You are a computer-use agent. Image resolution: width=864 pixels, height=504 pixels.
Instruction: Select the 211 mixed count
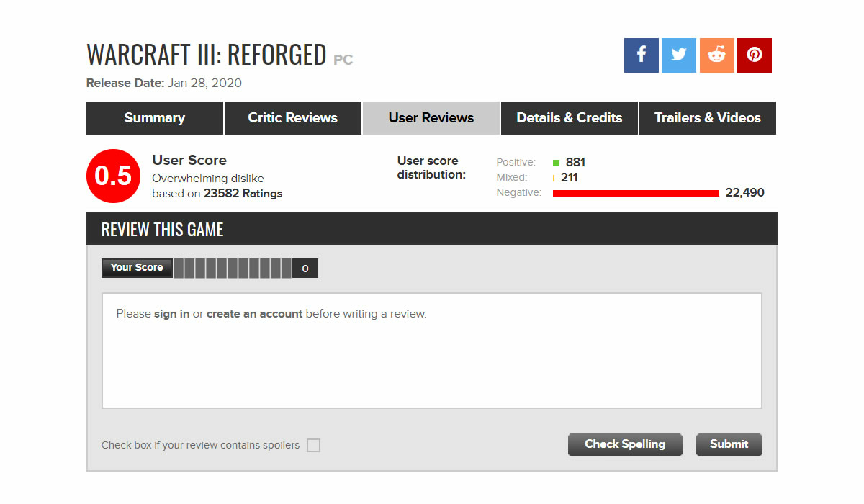(569, 178)
